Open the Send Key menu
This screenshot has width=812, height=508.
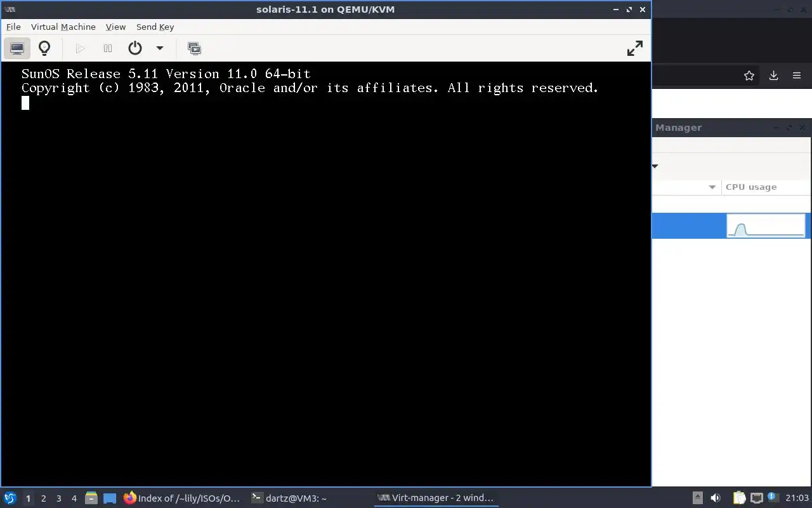tap(155, 27)
